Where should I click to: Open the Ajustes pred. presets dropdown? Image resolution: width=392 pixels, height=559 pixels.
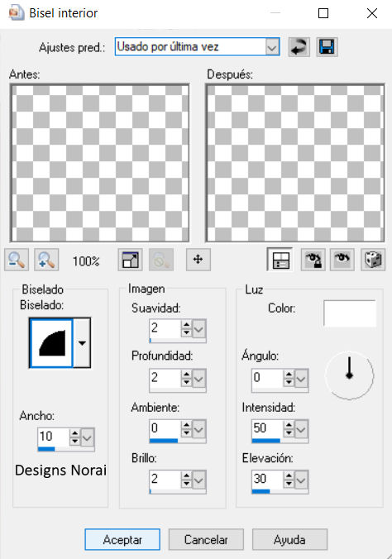(272, 46)
